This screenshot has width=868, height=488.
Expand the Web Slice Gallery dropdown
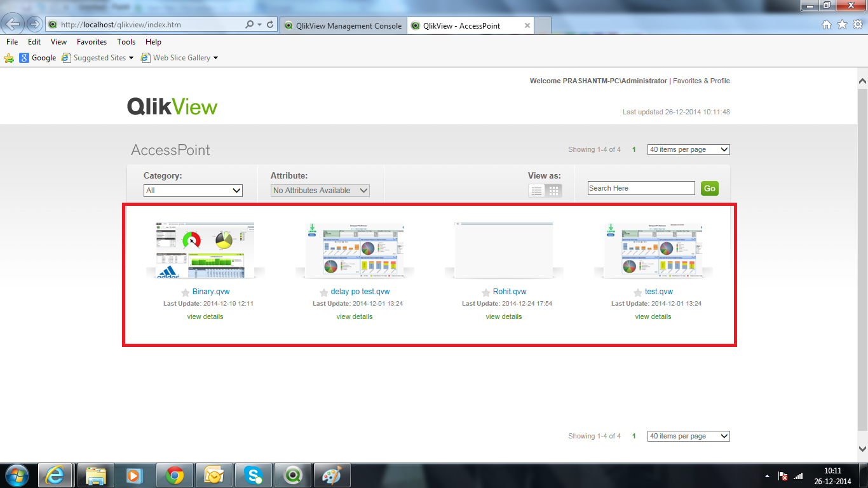point(215,58)
